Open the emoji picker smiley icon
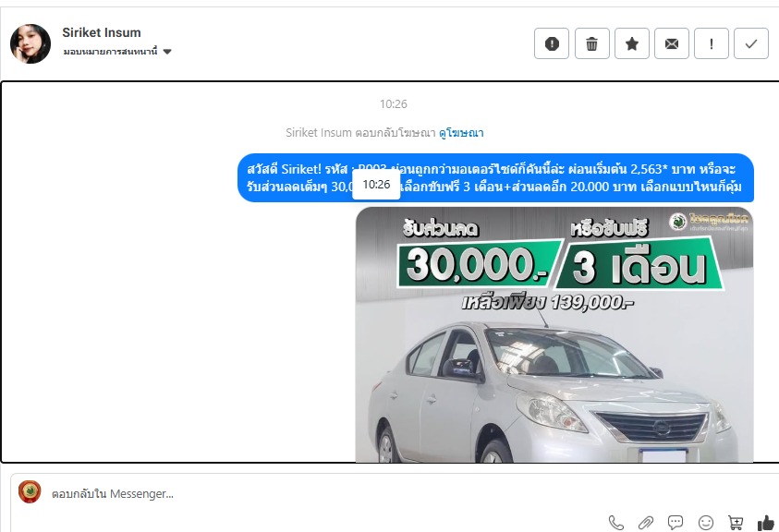Image resolution: width=779 pixels, height=532 pixels. (705, 523)
